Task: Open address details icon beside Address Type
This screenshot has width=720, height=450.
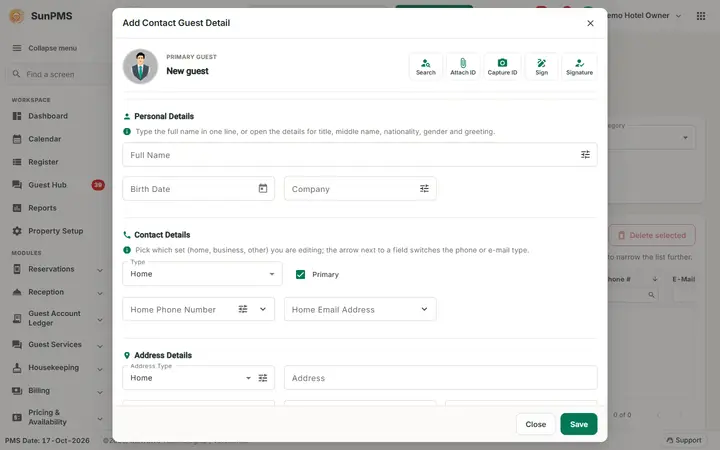Action: 263,378
